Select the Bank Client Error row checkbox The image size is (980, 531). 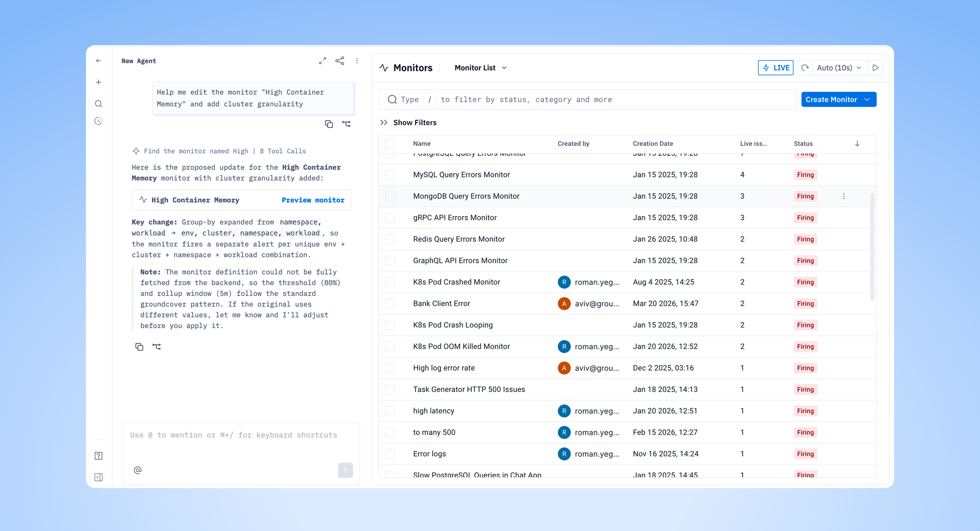[390, 303]
